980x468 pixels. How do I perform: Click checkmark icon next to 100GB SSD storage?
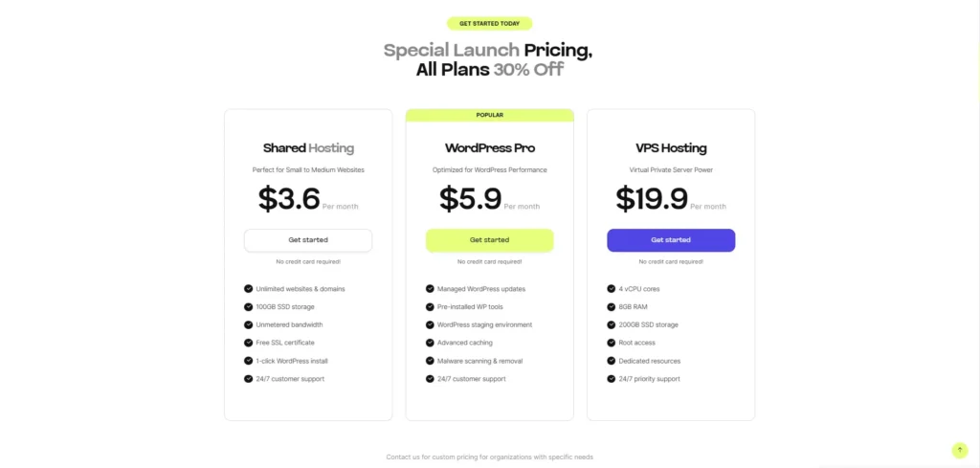point(249,306)
